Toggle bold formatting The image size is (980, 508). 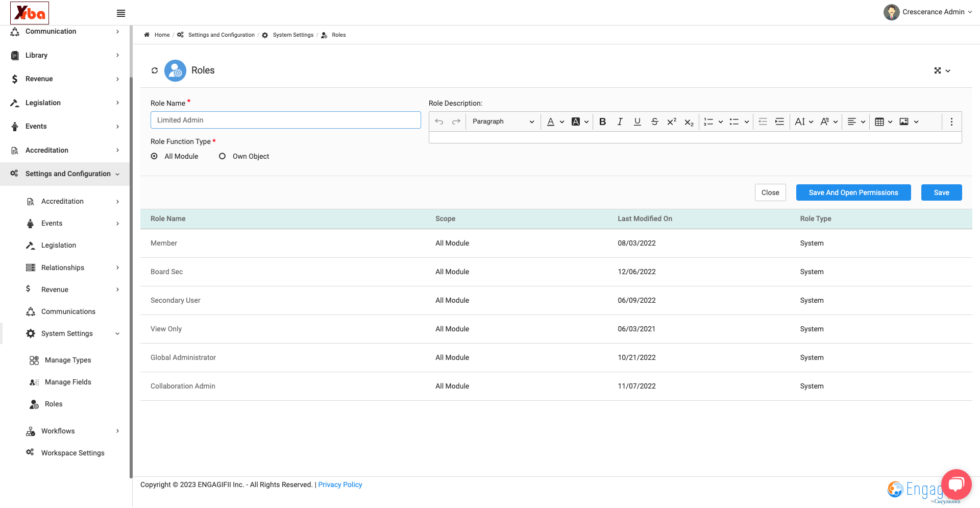(603, 122)
